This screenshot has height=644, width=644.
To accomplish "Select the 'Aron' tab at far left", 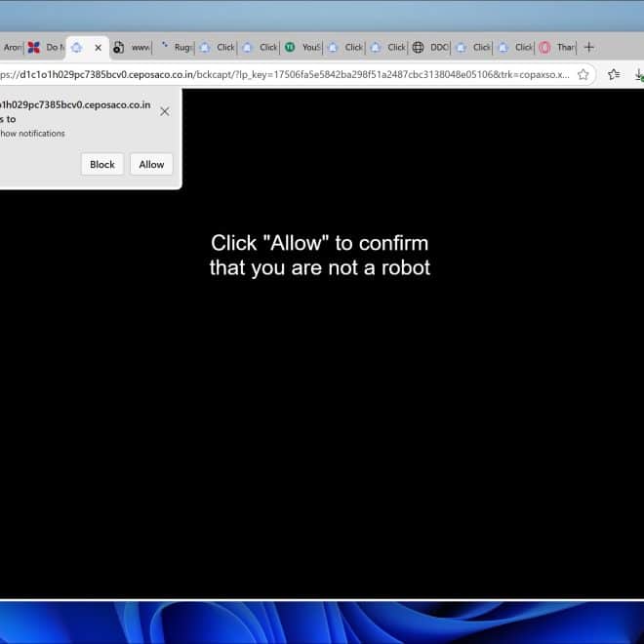I will (x=12, y=47).
